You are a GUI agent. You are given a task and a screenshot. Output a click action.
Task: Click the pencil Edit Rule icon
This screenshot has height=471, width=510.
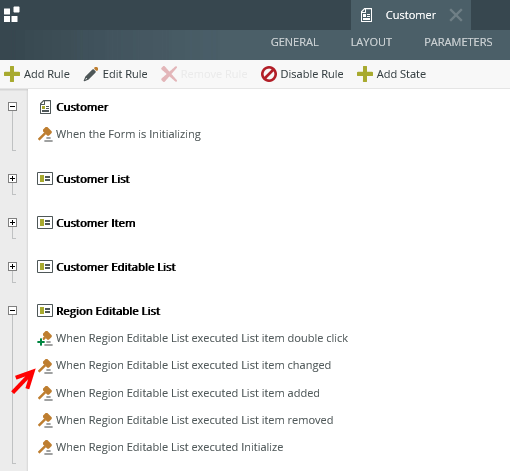[x=91, y=74]
